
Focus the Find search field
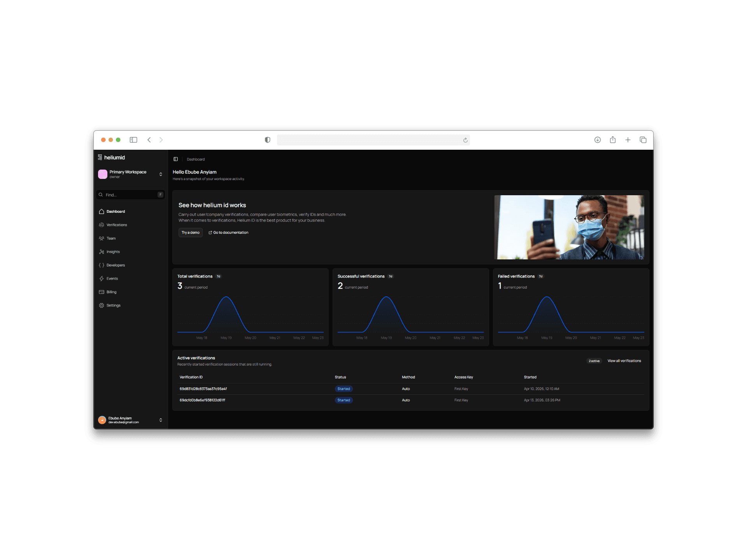coord(130,194)
